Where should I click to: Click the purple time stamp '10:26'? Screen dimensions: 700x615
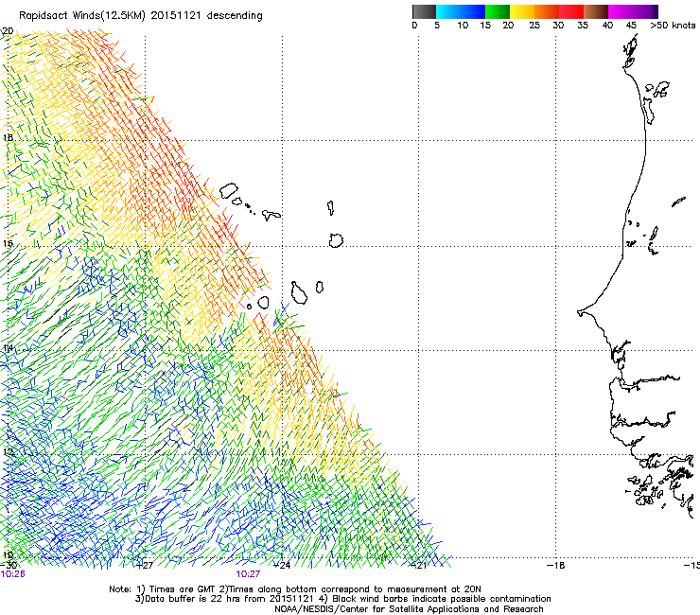pos(12,574)
